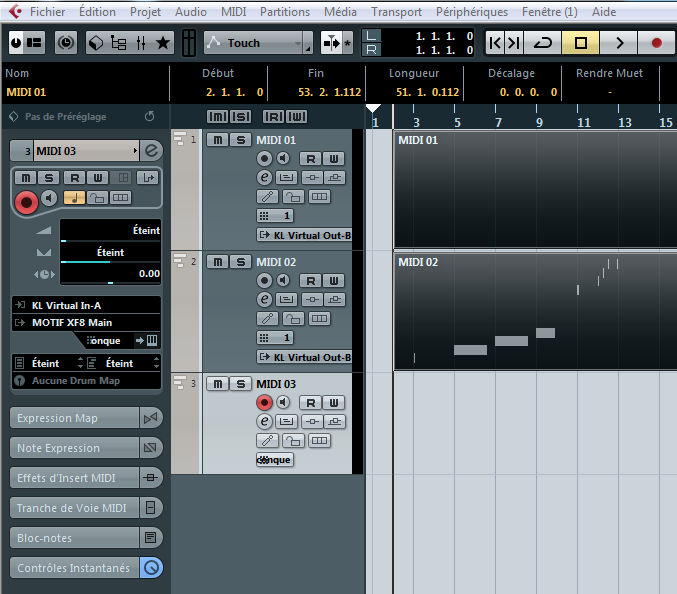
Task: Mute the MIDI 01 track
Action: [217, 140]
